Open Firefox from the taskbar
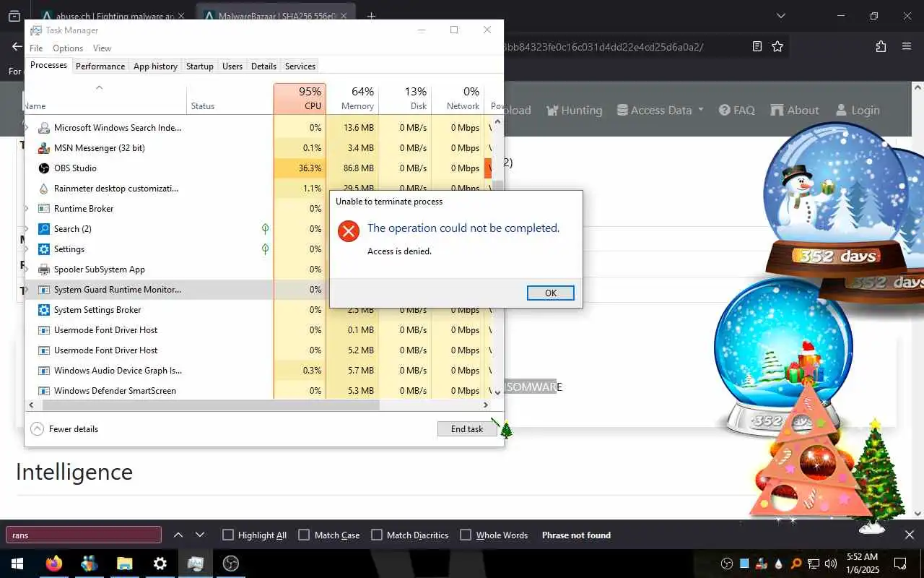This screenshot has width=924, height=578. tap(54, 564)
